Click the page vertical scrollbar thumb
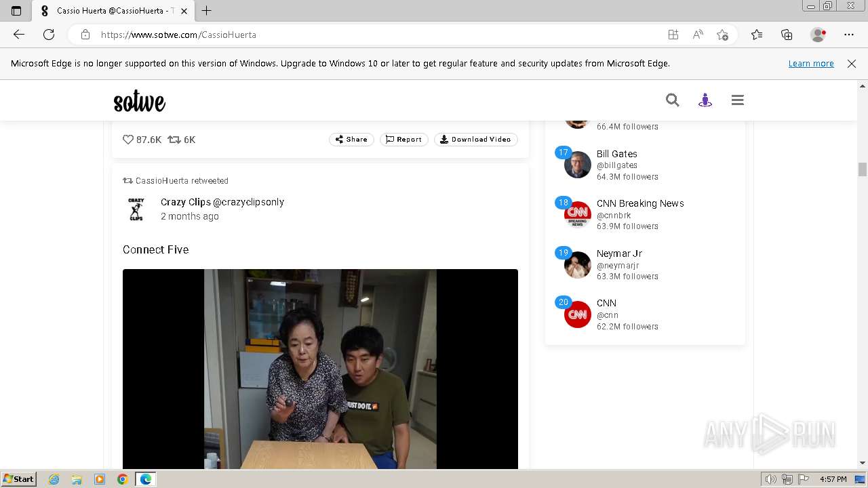 tap(863, 169)
